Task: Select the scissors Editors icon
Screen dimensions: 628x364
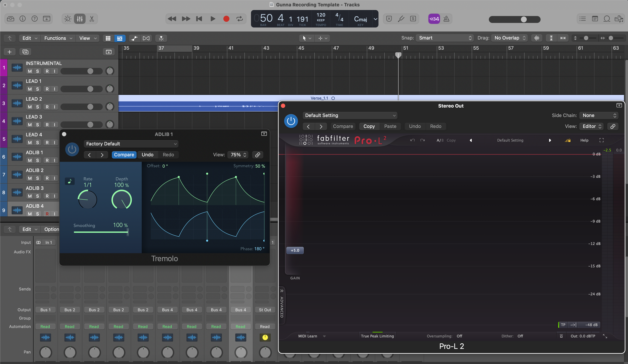Action: pos(92,19)
